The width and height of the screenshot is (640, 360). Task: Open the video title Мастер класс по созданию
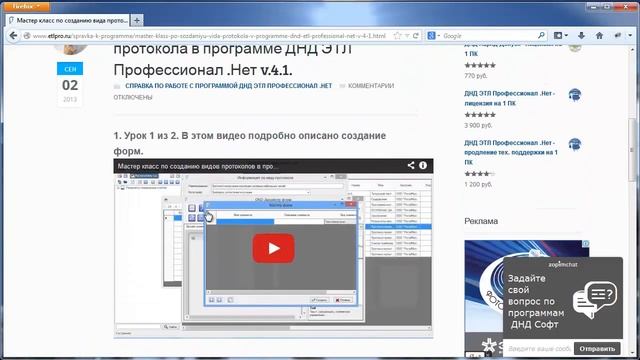point(198,167)
